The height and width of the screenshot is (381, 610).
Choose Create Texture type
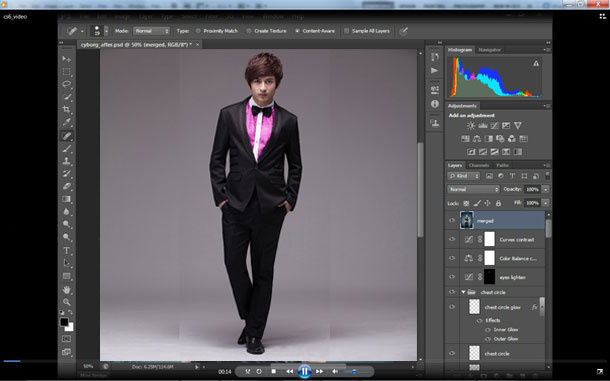(249, 31)
